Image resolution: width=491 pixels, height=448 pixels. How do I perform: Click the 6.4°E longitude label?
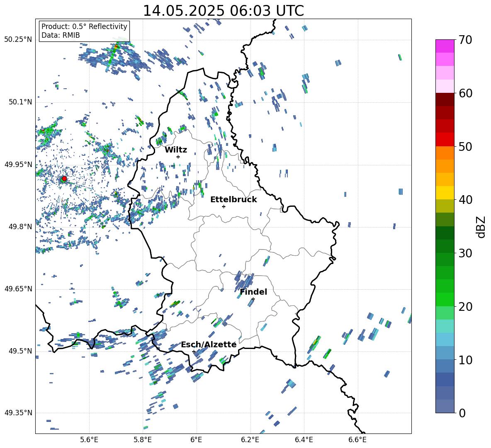[x=304, y=440]
